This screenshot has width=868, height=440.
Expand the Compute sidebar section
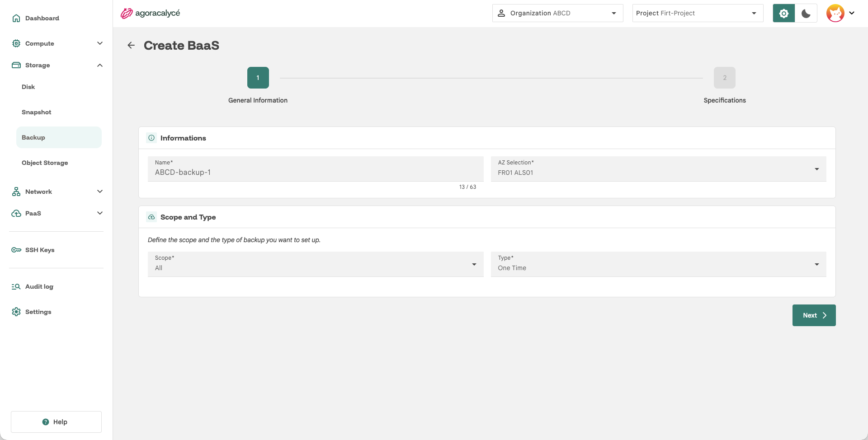tap(57, 43)
